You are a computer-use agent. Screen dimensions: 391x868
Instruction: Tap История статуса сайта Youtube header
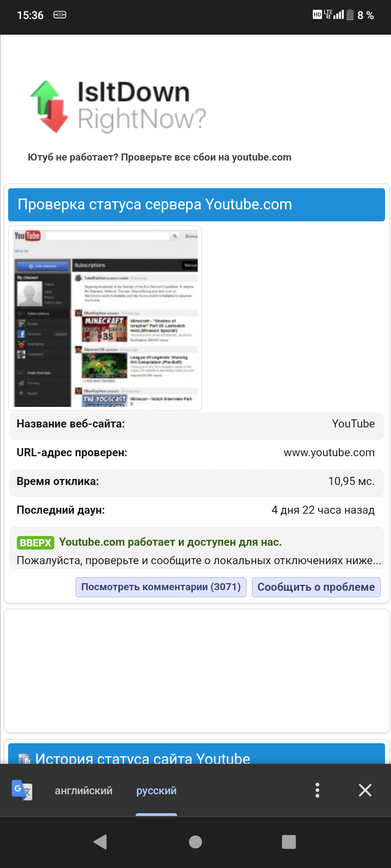(197, 754)
